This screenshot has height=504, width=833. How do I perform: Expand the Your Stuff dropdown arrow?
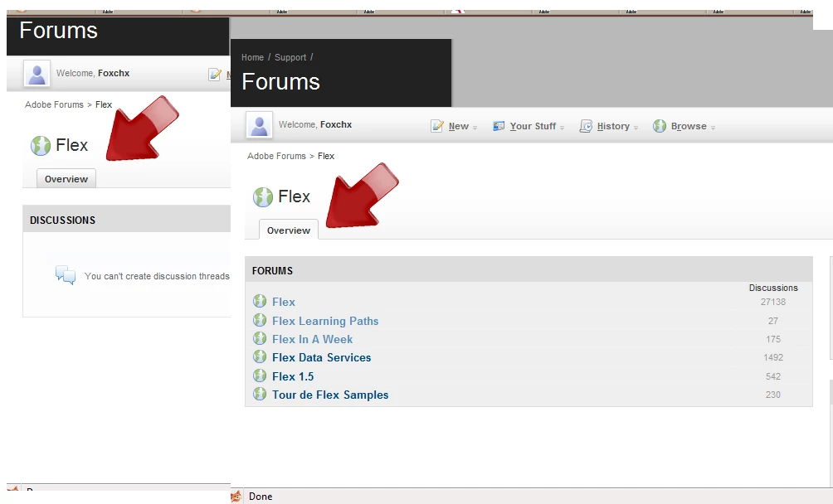[x=562, y=128]
